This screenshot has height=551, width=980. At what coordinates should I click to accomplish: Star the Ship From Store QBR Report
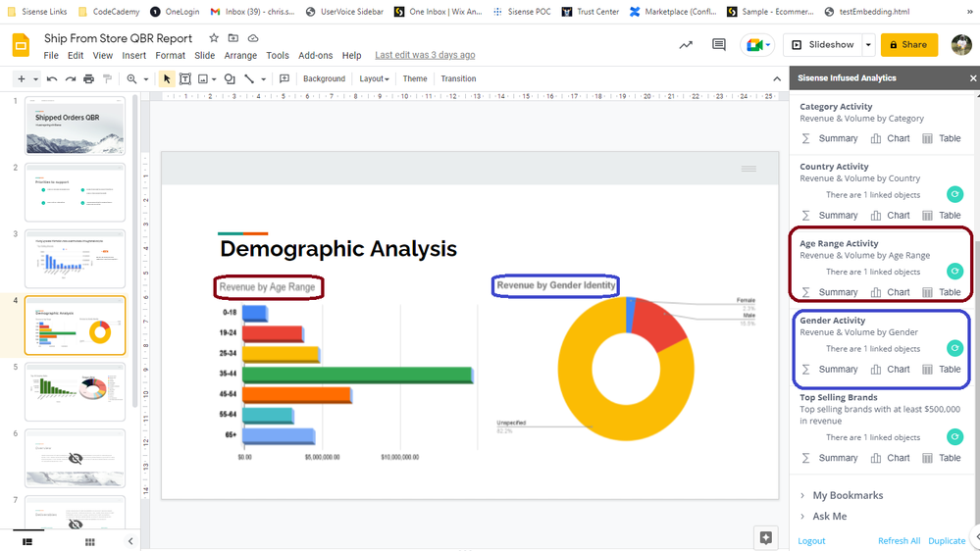pyautogui.click(x=214, y=38)
